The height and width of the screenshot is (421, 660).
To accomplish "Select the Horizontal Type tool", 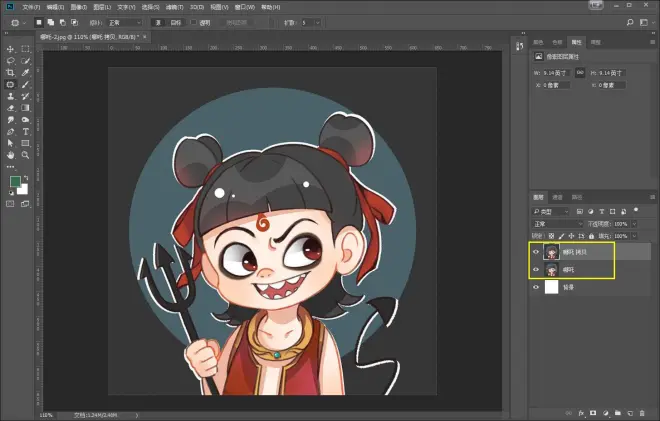I will coord(25,132).
